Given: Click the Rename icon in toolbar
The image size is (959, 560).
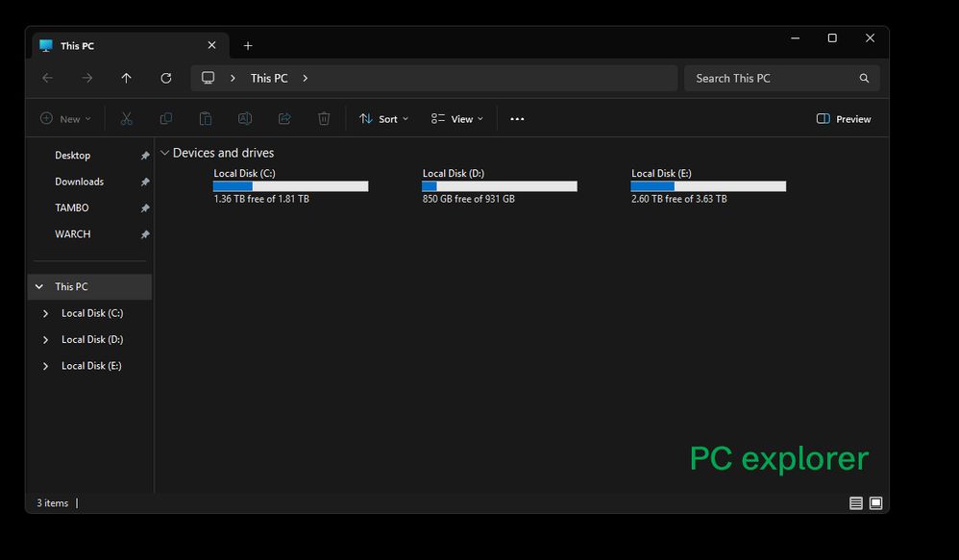Looking at the screenshot, I should [x=245, y=118].
